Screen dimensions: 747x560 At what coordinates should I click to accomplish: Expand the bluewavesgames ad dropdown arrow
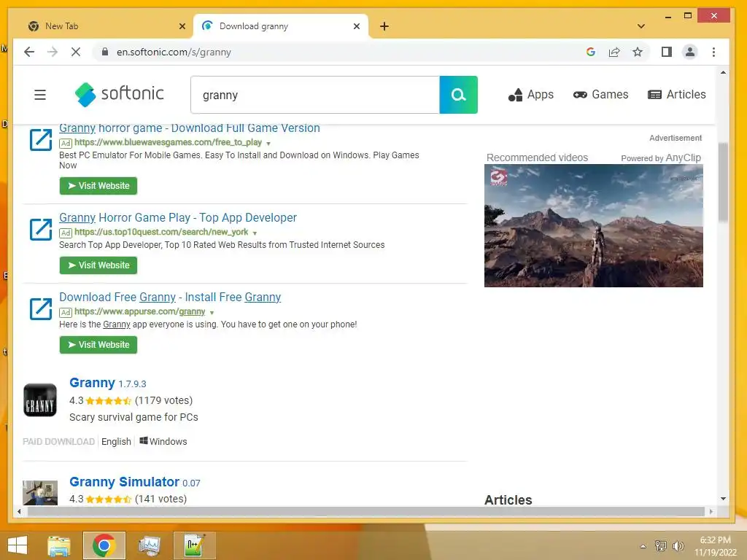[x=268, y=144]
